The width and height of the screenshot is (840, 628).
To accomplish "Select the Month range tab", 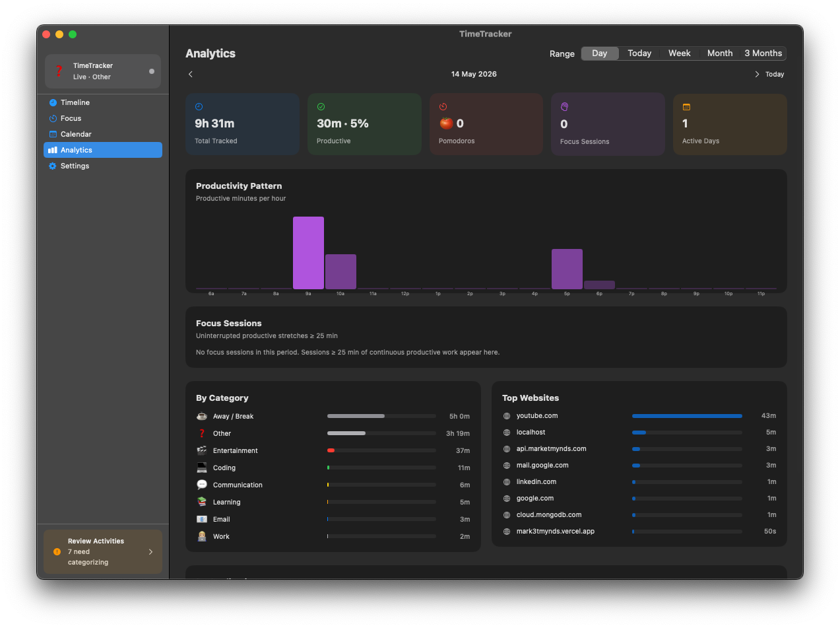I will click(x=720, y=53).
